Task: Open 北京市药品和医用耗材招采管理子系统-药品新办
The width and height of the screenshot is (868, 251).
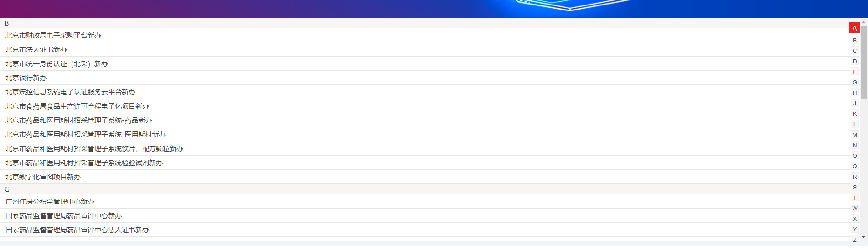Action: pos(78,120)
